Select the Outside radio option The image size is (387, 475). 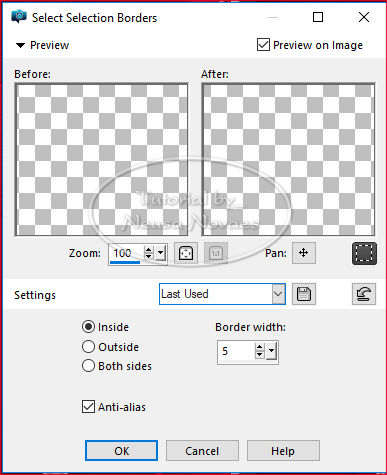(88, 347)
